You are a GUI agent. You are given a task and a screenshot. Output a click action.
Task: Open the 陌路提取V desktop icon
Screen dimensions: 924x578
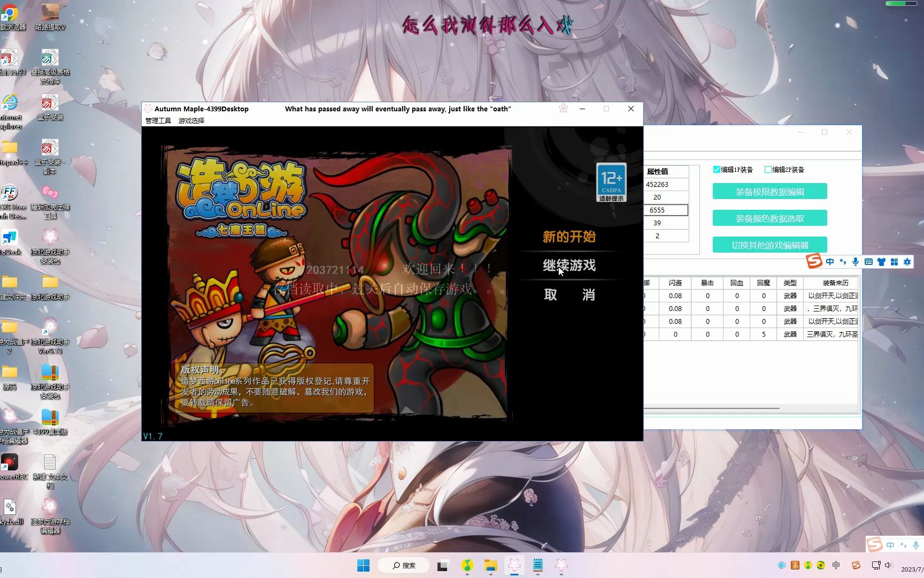(50, 16)
